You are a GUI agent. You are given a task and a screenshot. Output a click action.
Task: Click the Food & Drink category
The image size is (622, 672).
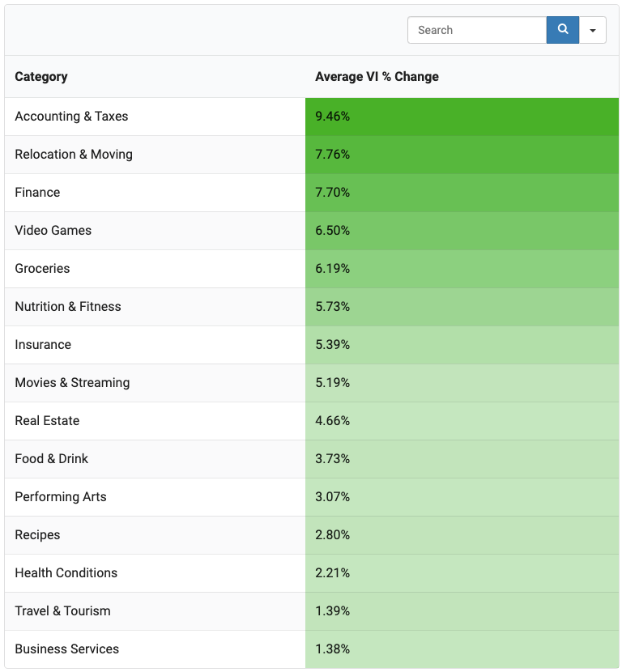pos(52,459)
